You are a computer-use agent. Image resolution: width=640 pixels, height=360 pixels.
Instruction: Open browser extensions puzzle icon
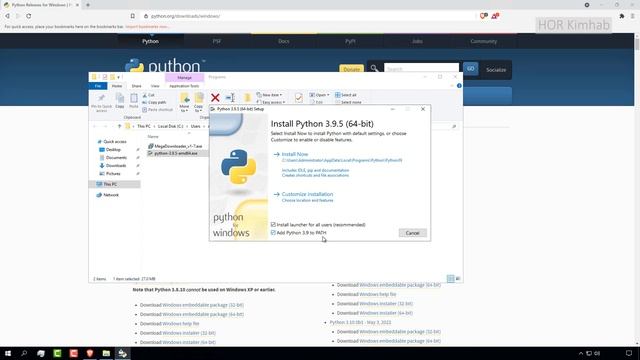click(622, 16)
